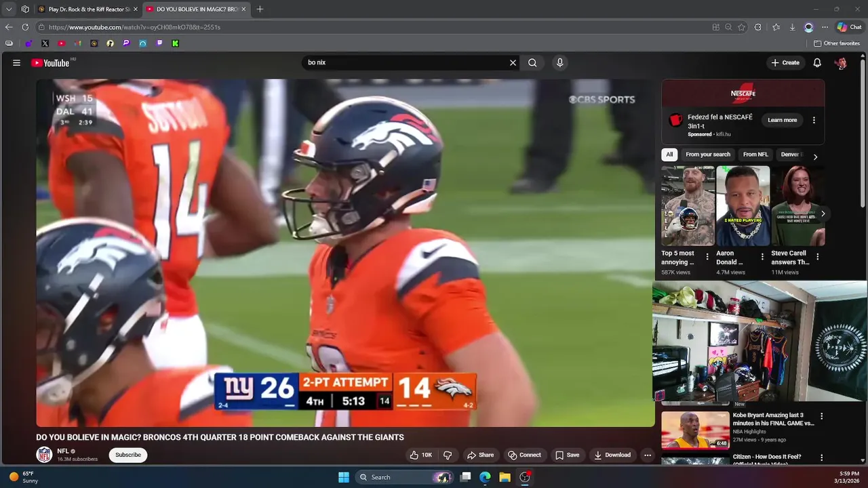Select the 'Denver' filter chip
The image size is (868, 488).
coord(790,155)
